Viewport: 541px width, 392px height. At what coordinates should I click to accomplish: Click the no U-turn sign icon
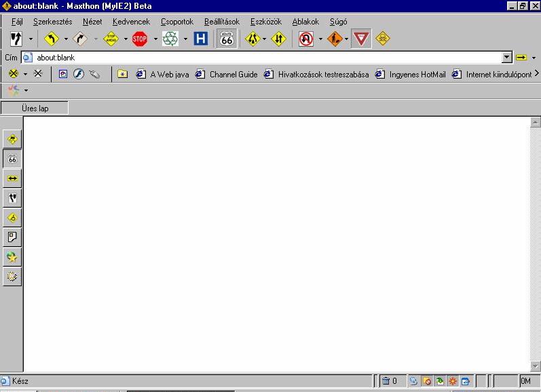pyautogui.click(x=306, y=39)
